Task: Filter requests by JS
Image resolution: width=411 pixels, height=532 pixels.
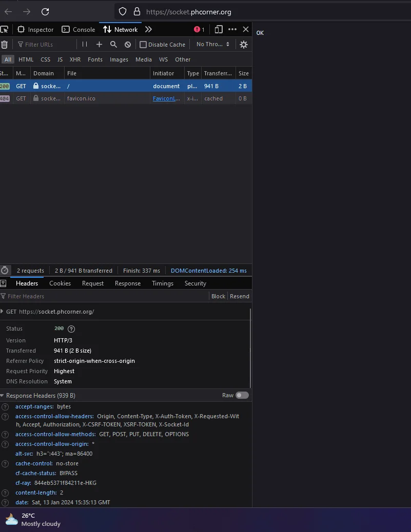Action: click(60, 59)
